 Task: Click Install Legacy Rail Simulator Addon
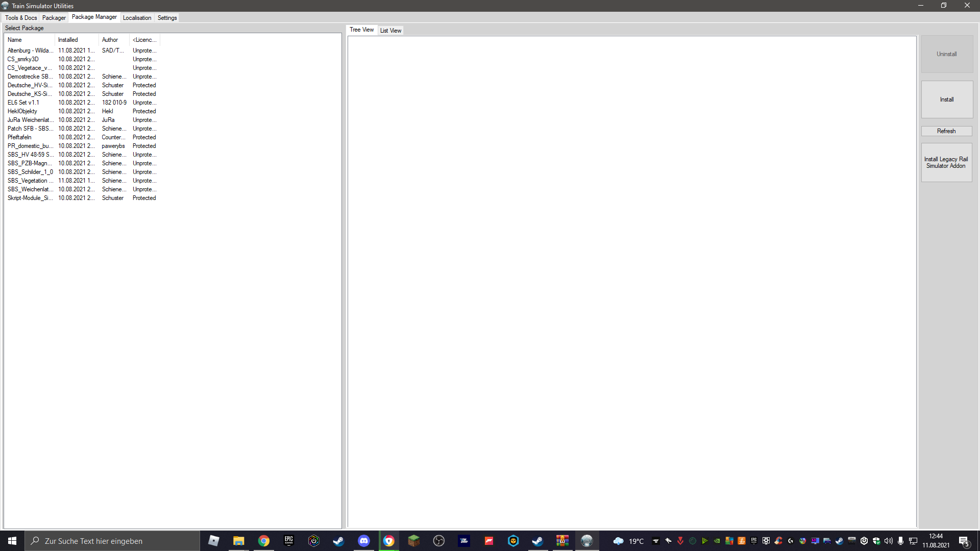coord(946,162)
